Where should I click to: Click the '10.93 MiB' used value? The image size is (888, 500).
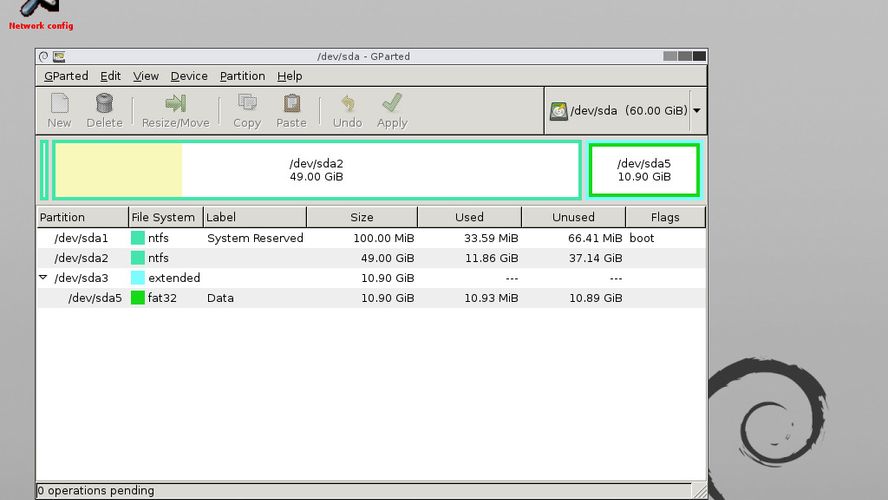[x=491, y=297]
